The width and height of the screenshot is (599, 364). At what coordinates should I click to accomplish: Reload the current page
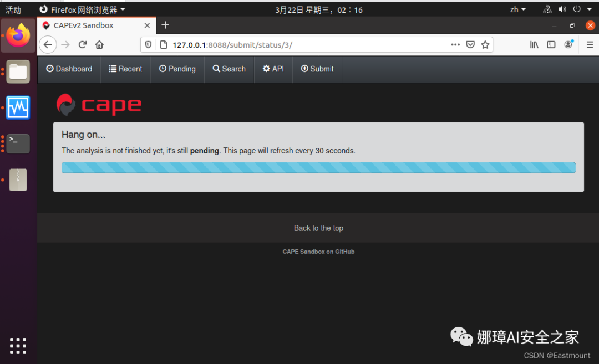click(x=83, y=45)
